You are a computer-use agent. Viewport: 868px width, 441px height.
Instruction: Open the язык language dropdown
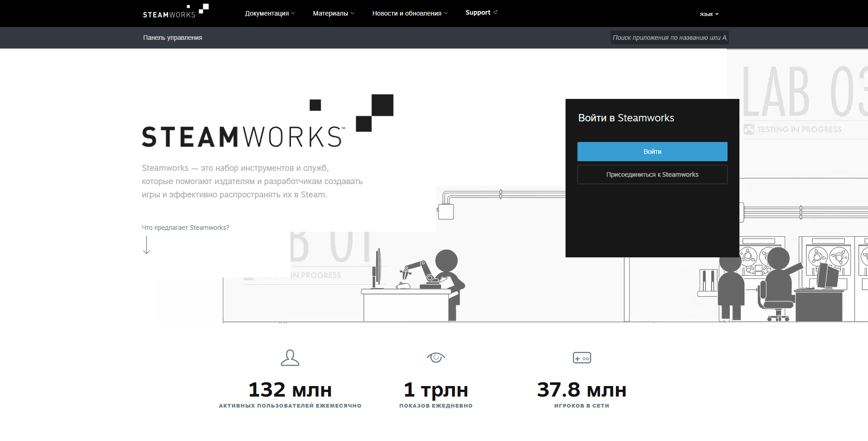click(709, 14)
